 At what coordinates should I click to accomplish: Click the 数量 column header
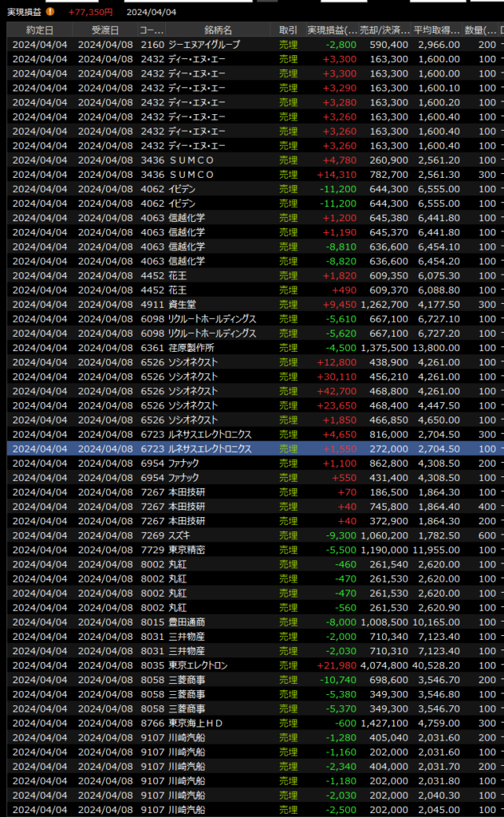[481, 30]
